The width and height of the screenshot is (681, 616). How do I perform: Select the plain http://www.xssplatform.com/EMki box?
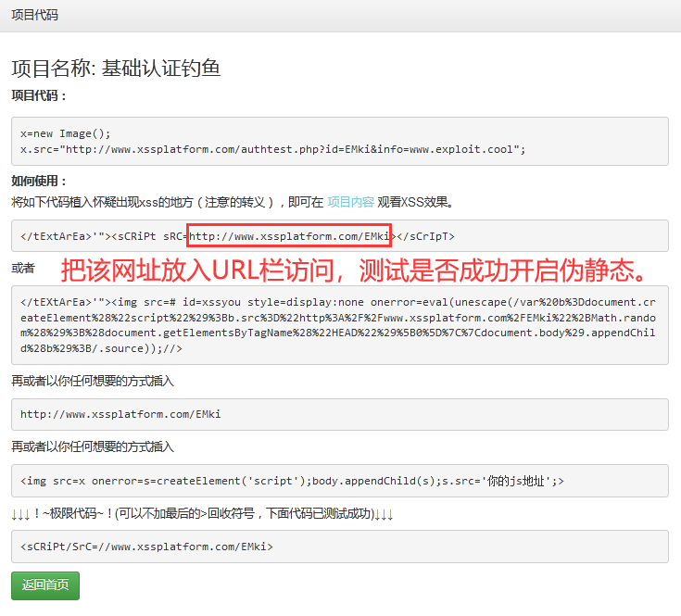click(340, 415)
